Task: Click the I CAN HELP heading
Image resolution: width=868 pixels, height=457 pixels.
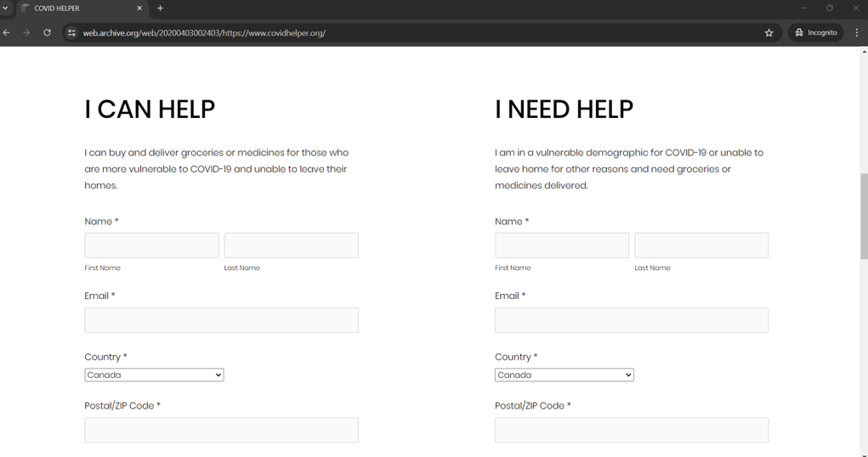Action: (x=150, y=110)
